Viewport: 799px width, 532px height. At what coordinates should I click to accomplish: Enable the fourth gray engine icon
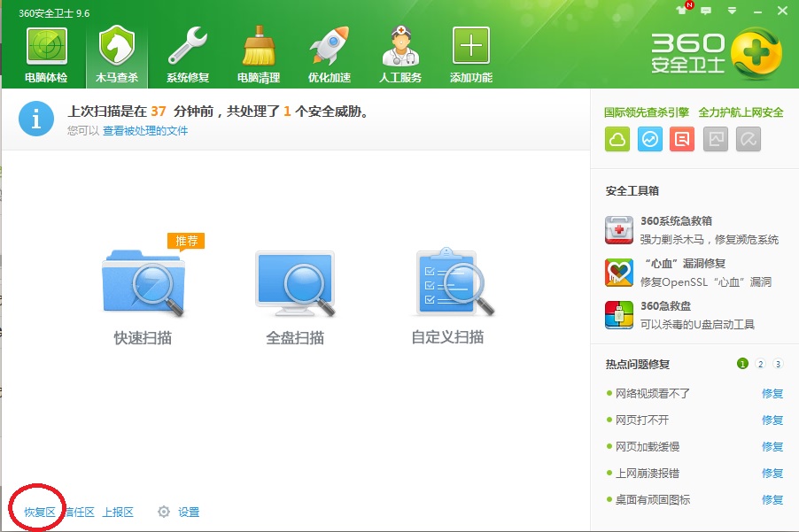coord(716,139)
